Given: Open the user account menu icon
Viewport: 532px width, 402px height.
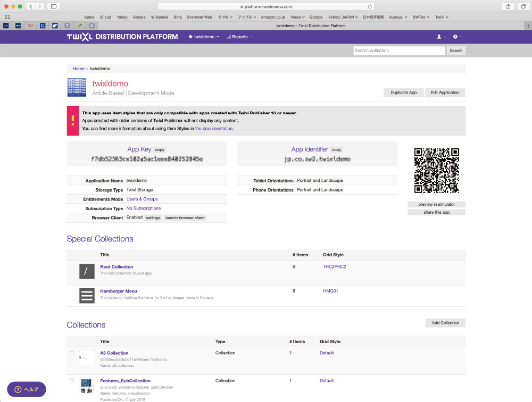Looking at the screenshot, I should click(440, 37).
